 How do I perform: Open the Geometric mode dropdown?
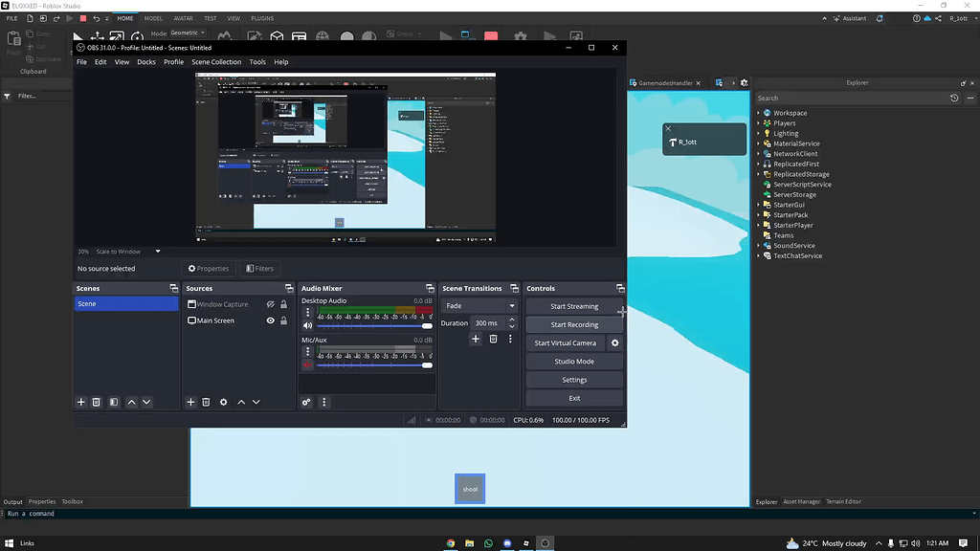pyautogui.click(x=188, y=32)
